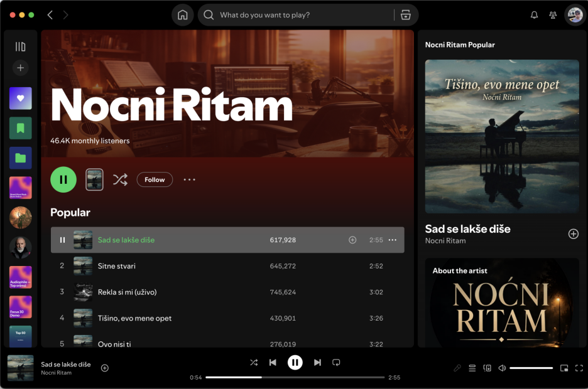Select the track 'Sitne stvari'
Image resolution: width=588 pixels, height=389 pixels.
coord(227,266)
